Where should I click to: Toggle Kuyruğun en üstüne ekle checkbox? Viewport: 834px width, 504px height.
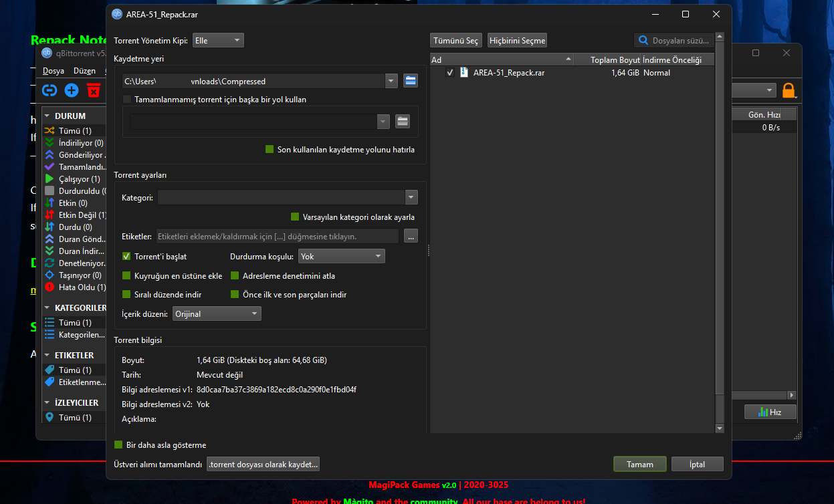click(127, 275)
